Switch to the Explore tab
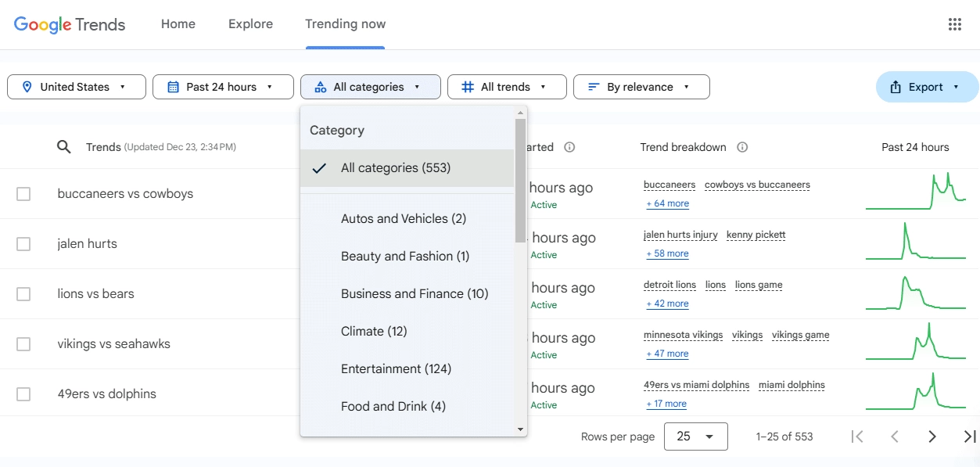Viewport: 980px width, 467px height. 250,24
